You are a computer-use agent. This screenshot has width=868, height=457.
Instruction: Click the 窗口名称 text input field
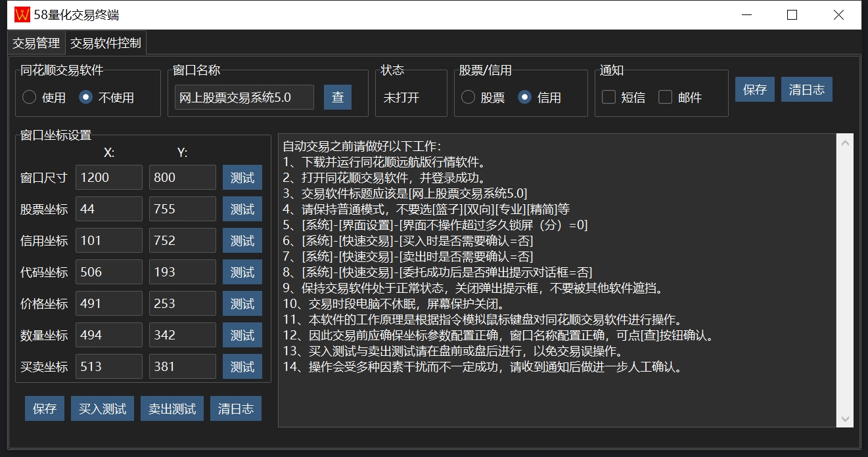coord(244,97)
